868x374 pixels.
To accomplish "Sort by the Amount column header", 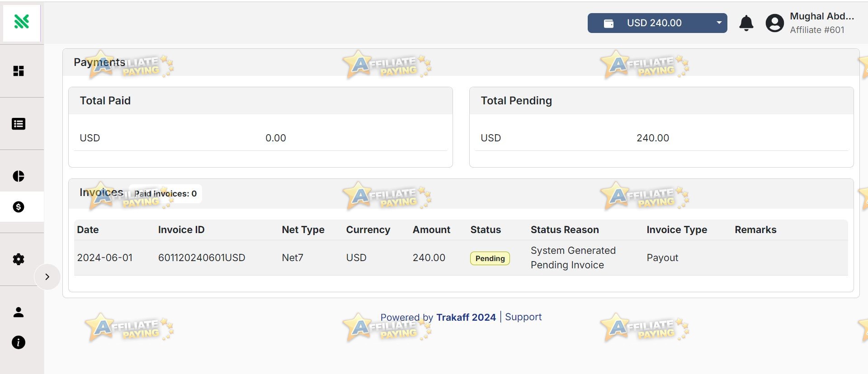I will [431, 229].
